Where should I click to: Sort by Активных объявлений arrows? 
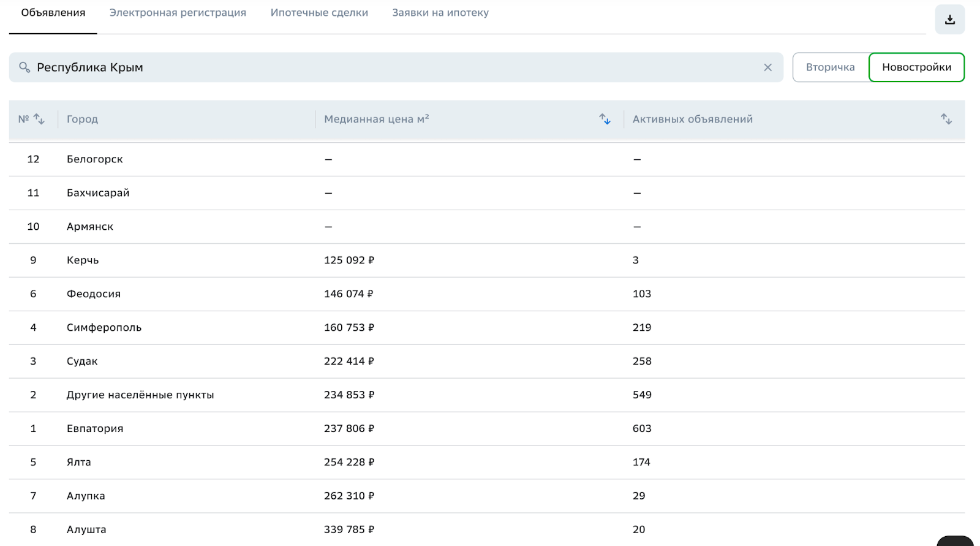pyautogui.click(x=946, y=119)
